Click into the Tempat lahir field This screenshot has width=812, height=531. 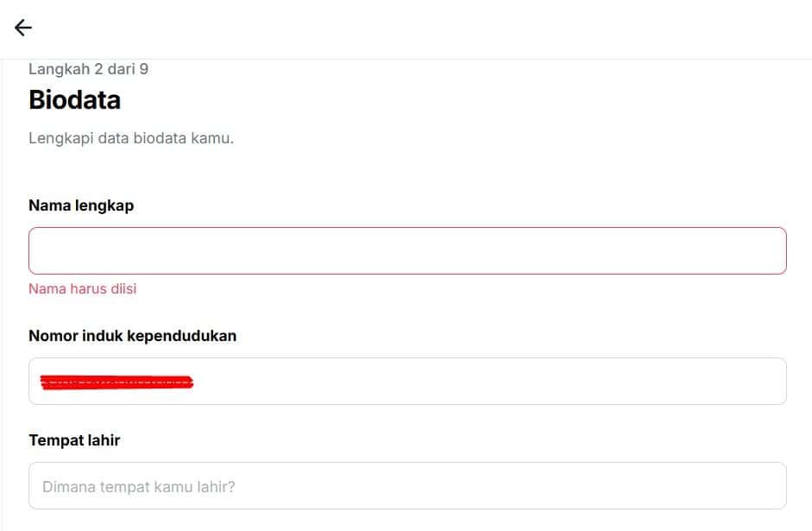(407, 486)
